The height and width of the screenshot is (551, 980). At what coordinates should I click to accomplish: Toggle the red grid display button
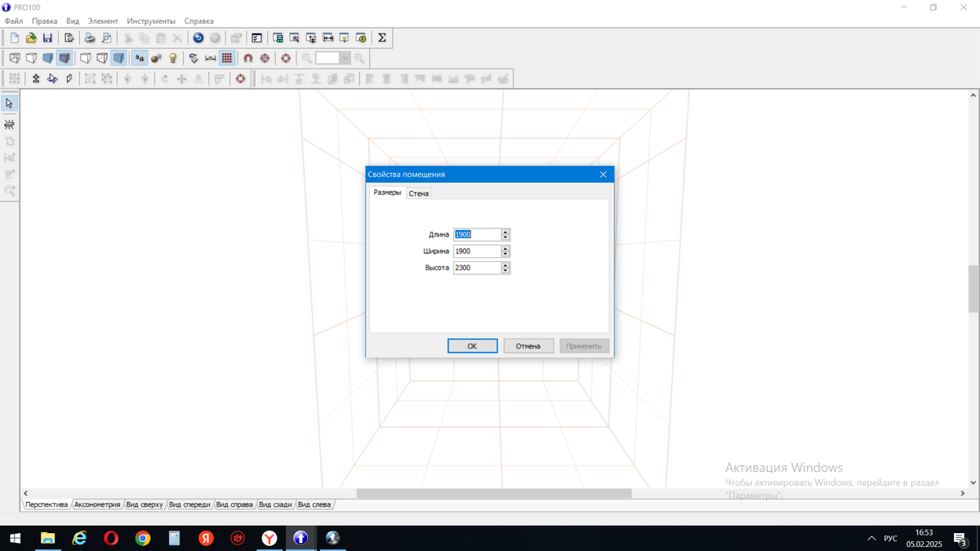pyautogui.click(x=227, y=58)
